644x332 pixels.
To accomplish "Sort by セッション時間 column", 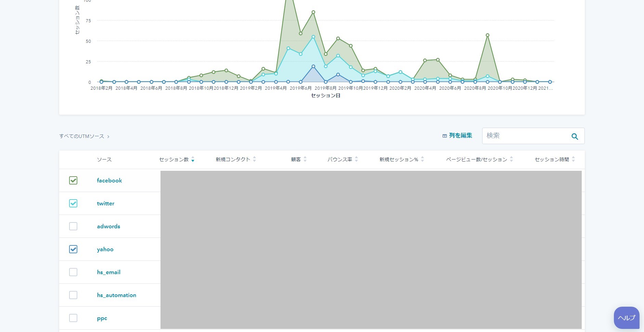I will click(x=555, y=159).
